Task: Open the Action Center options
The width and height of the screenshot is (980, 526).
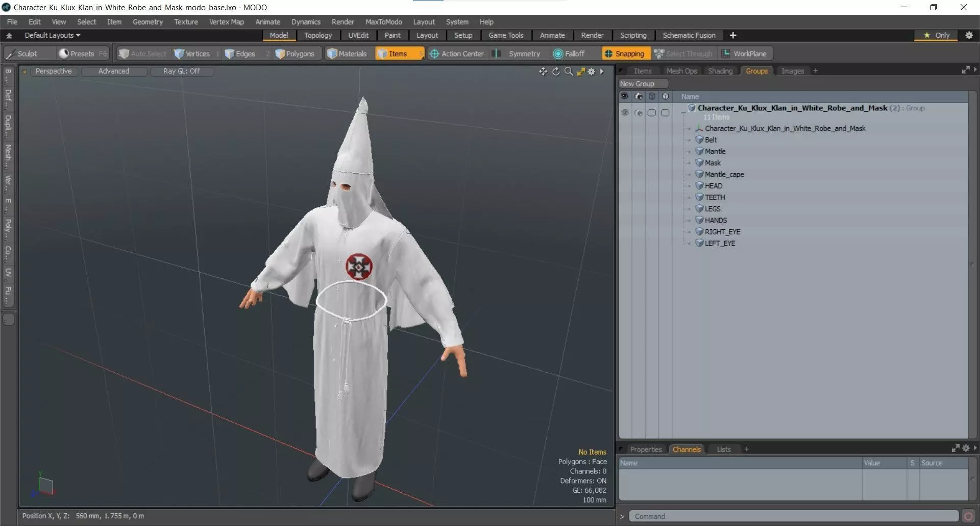Action: tap(457, 54)
